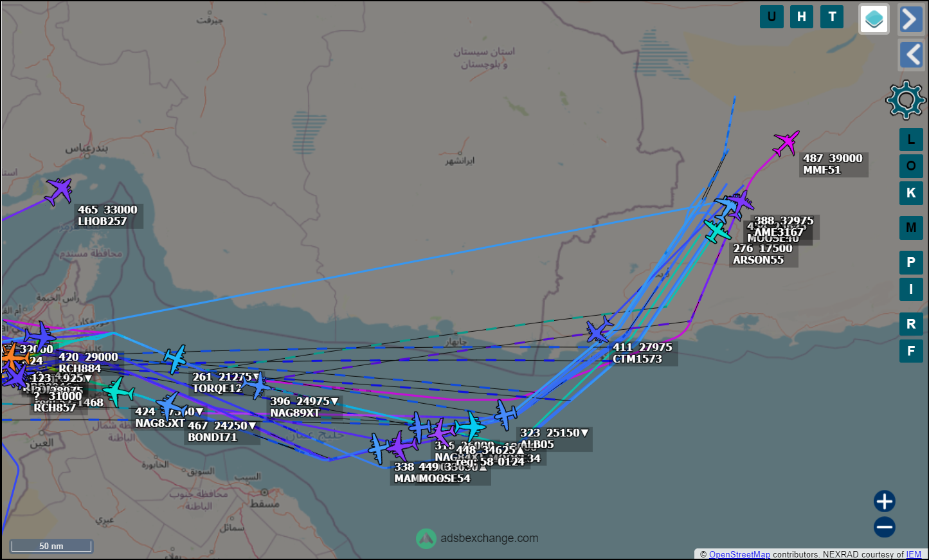Select the TORQE12 aircraft icon
The height and width of the screenshot is (560, 929).
pyautogui.click(x=175, y=358)
